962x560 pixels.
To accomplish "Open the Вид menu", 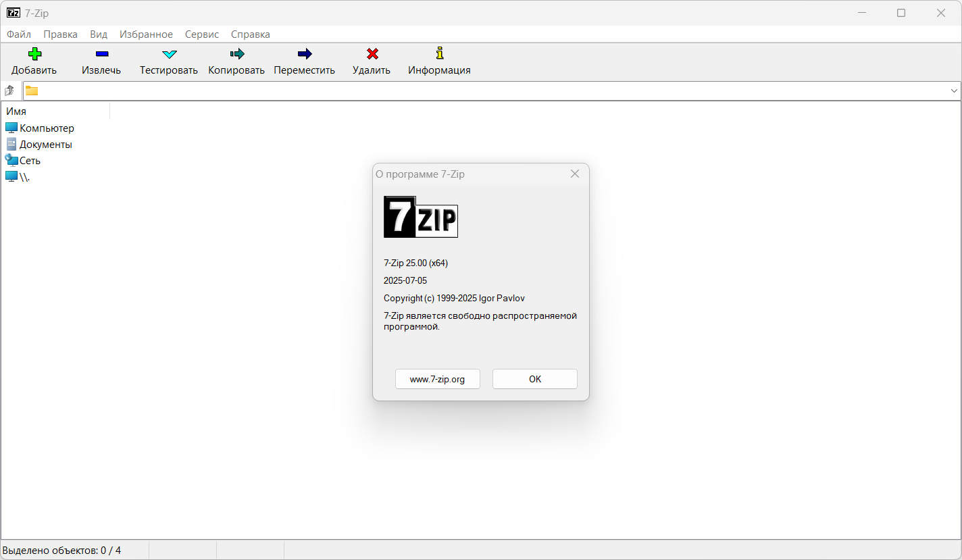I will [x=99, y=34].
